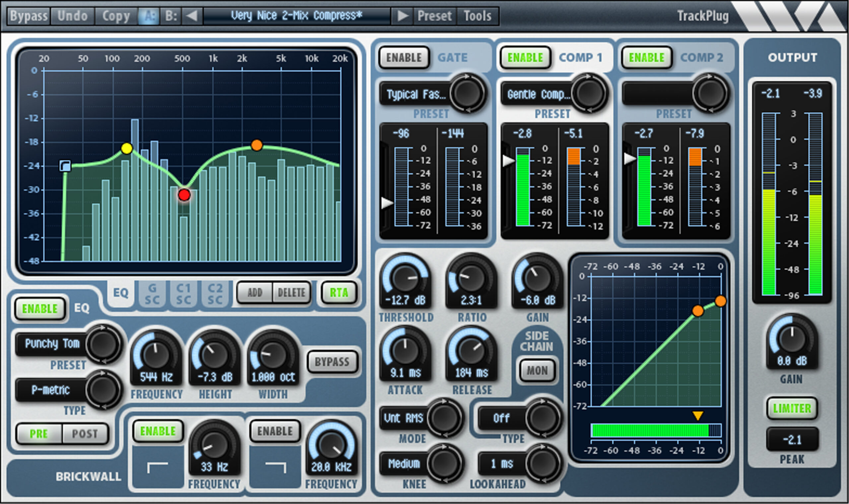Switch to the C1 SC tab
Screen dimensions: 849x504
click(x=183, y=294)
